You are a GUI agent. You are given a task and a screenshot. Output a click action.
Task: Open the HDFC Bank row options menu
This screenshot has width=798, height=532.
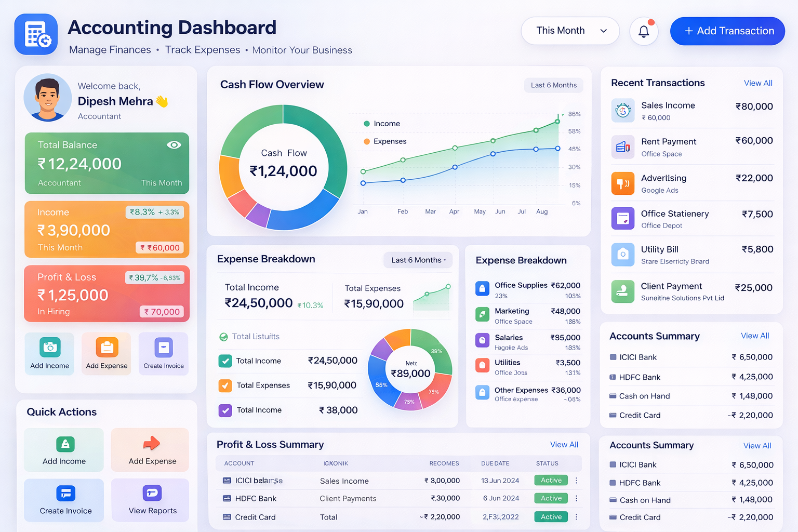[x=576, y=498]
